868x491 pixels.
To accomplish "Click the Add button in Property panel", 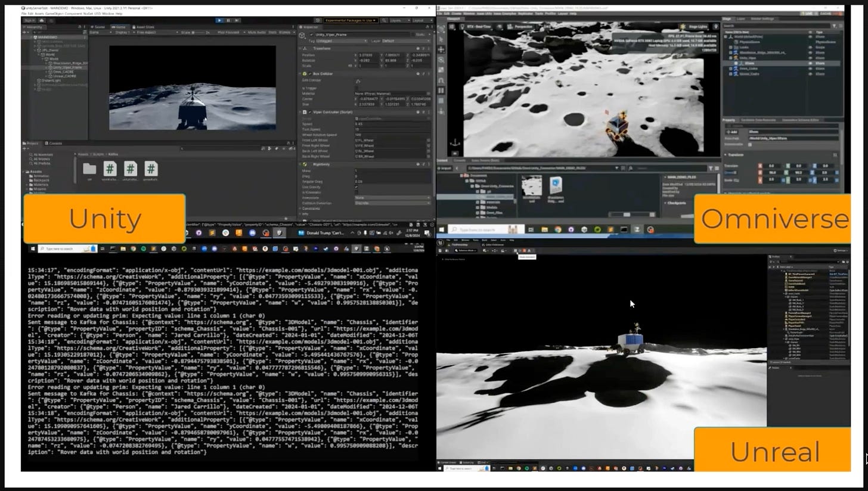I will (x=732, y=132).
